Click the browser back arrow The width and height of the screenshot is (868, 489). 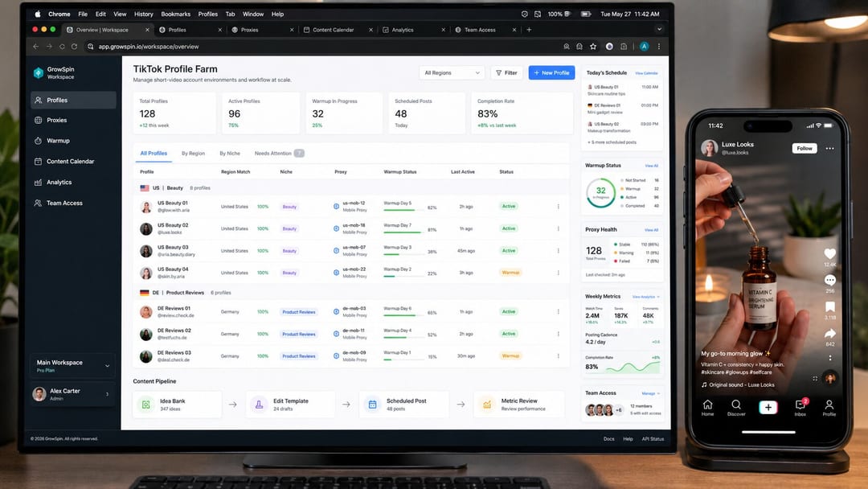click(x=36, y=47)
